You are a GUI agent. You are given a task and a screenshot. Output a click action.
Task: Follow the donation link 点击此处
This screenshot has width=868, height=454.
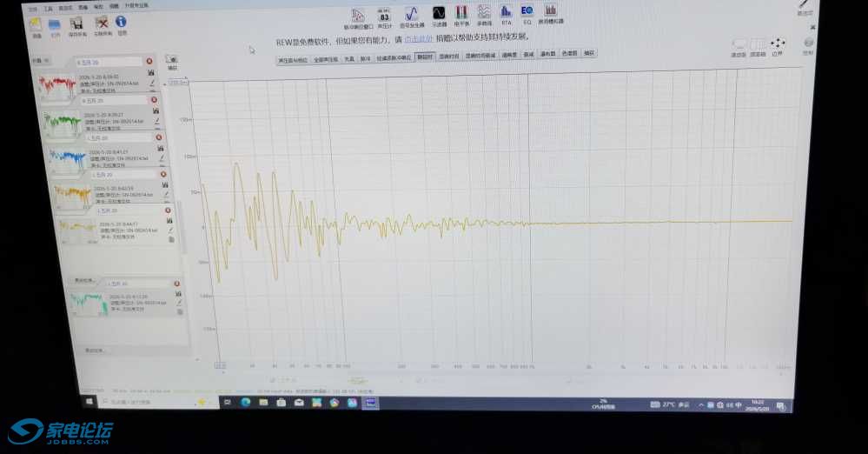(x=419, y=39)
